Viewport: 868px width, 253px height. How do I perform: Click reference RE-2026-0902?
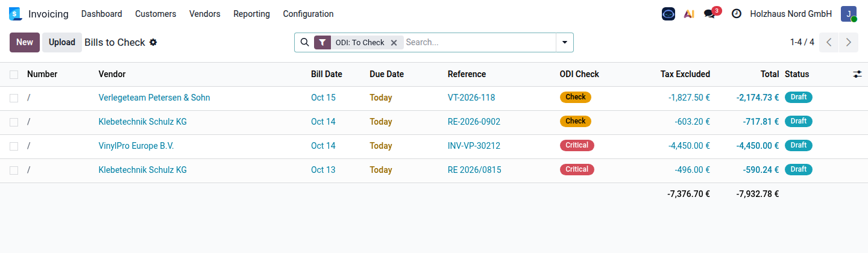tap(474, 122)
